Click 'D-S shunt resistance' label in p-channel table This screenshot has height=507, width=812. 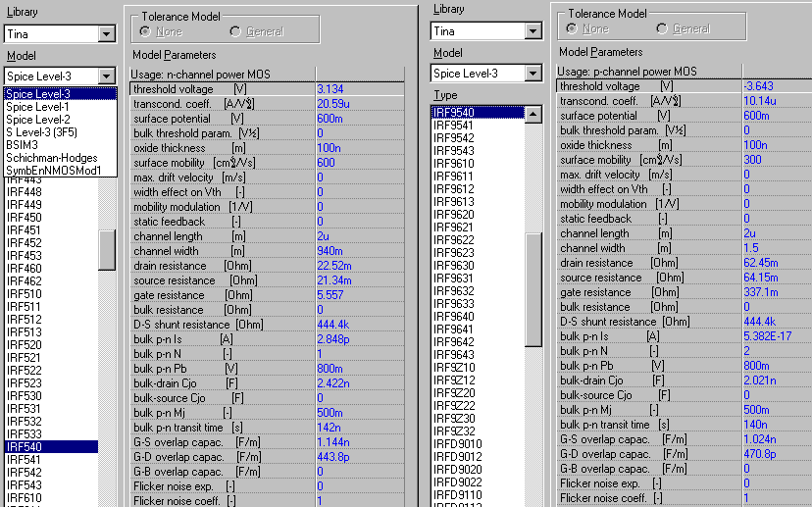coord(608,322)
